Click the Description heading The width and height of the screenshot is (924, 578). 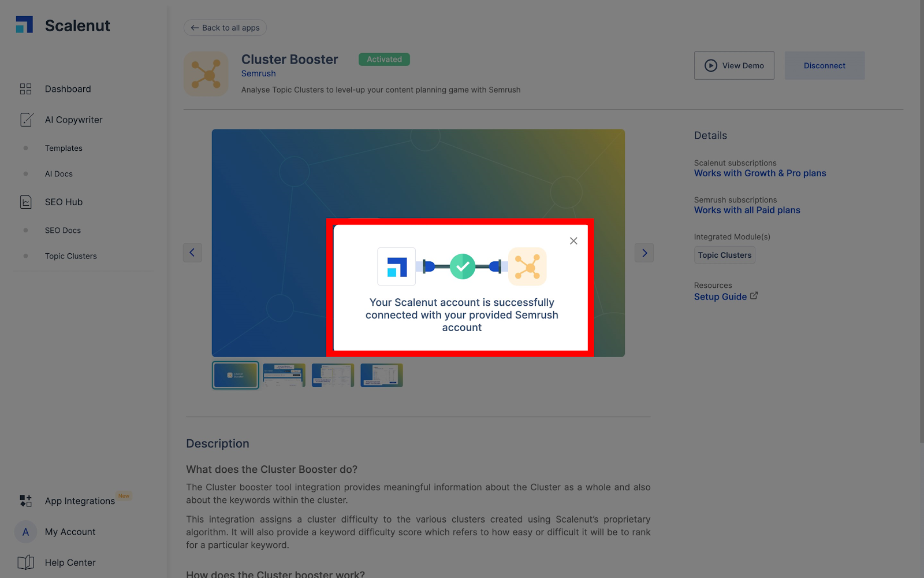pyautogui.click(x=218, y=443)
